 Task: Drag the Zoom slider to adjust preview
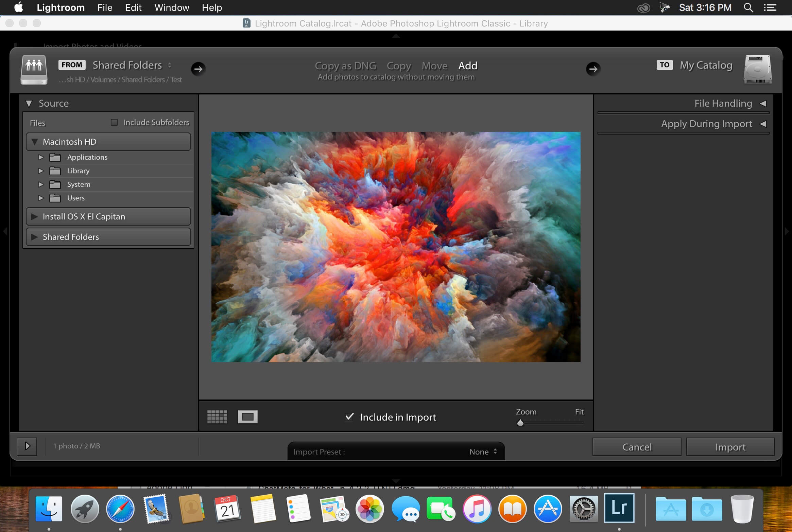point(520,423)
